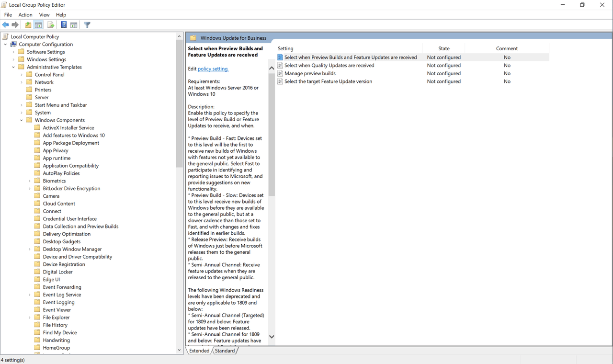Click the Local Computer Policy root icon
This screenshot has width=613, height=364.
point(6,36)
